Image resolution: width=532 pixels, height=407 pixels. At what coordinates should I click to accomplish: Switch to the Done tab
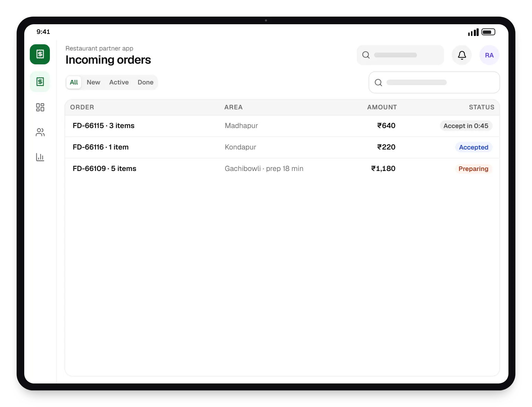[145, 82]
